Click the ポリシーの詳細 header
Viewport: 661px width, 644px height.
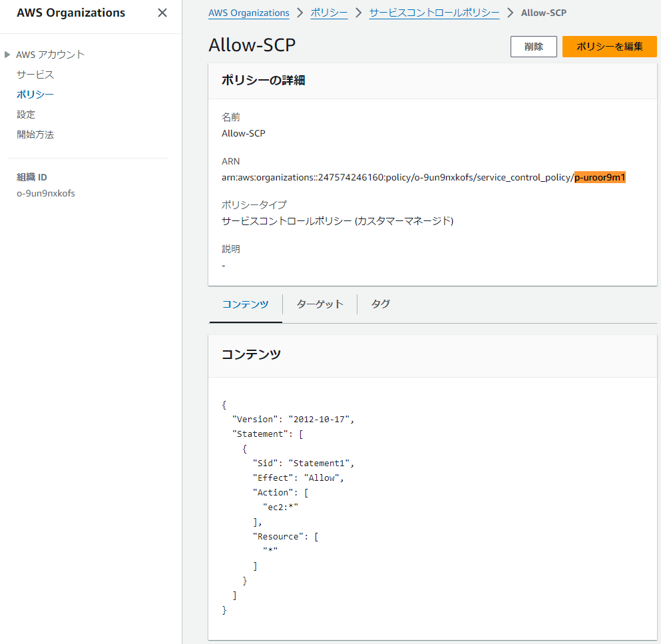coord(263,80)
